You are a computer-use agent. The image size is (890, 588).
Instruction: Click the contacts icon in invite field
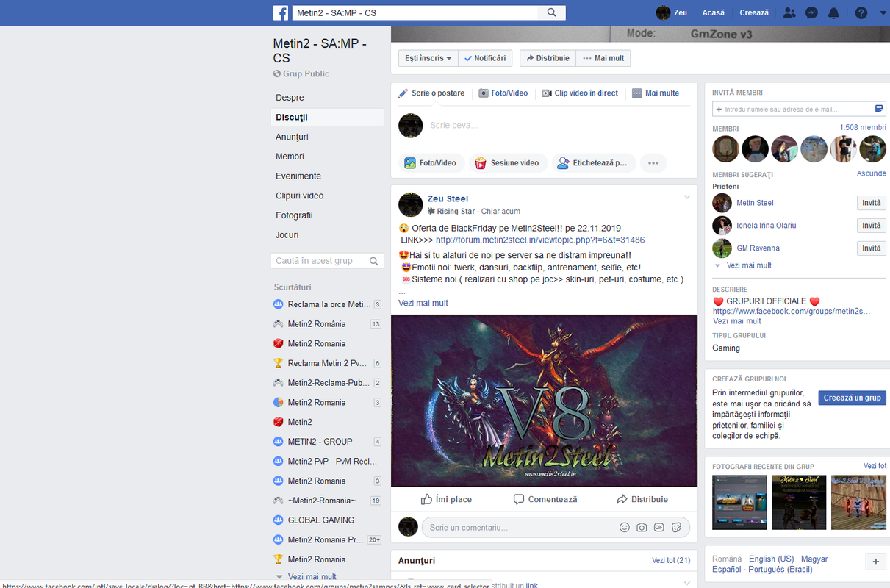point(878,109)
